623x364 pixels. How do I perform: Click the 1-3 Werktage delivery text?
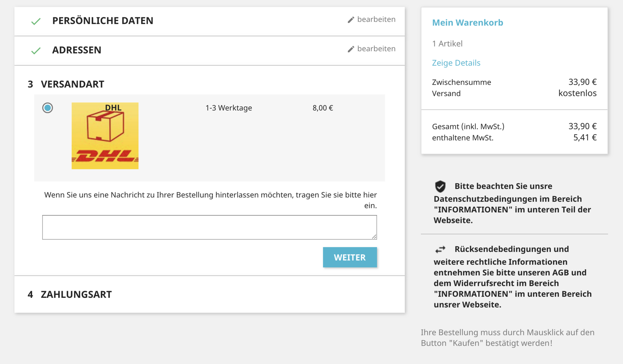pyautogui.click(x=228, y=108)
